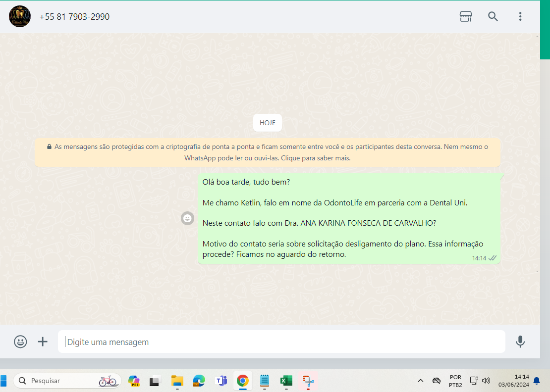
Task: Click the Windows Pesquisar search box
Action: point(67,381)
